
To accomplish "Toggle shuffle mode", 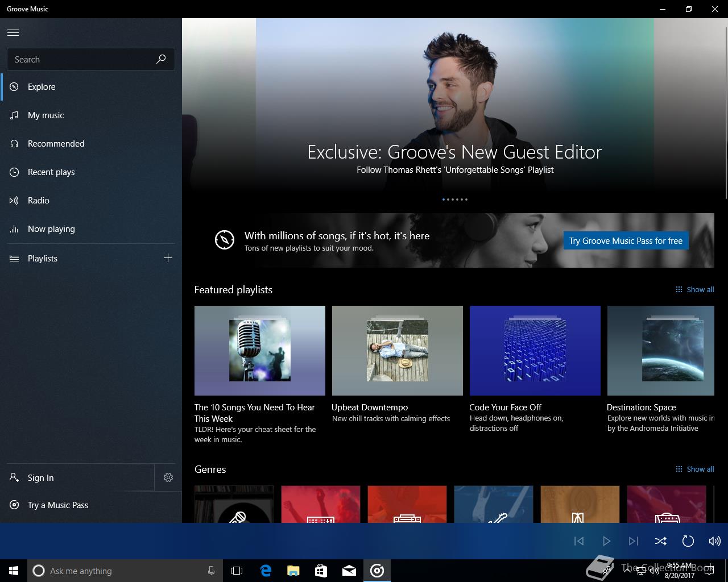I will point(660,541).
